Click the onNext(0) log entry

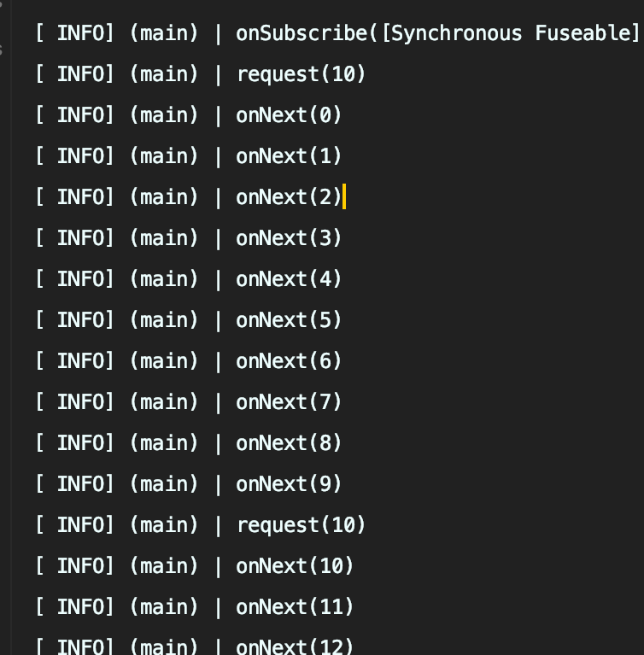pos(289,115)
